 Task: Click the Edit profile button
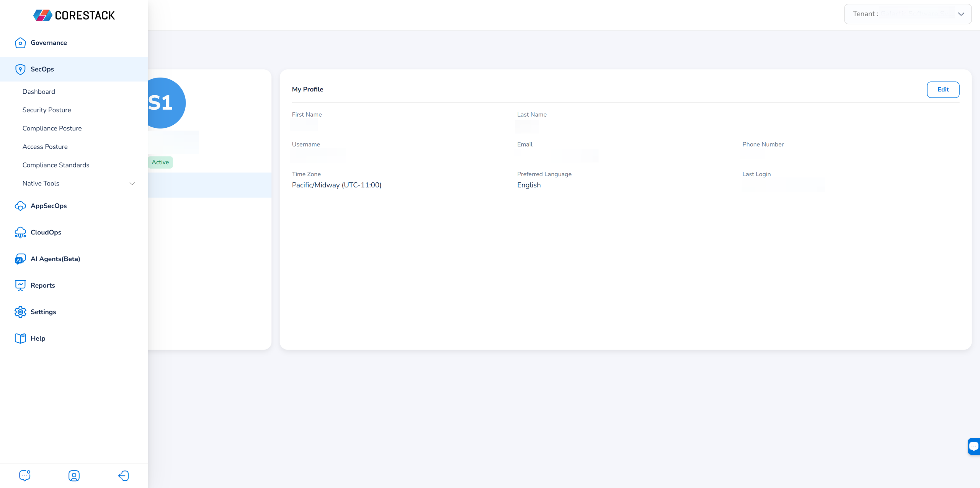tap(942, 89)
